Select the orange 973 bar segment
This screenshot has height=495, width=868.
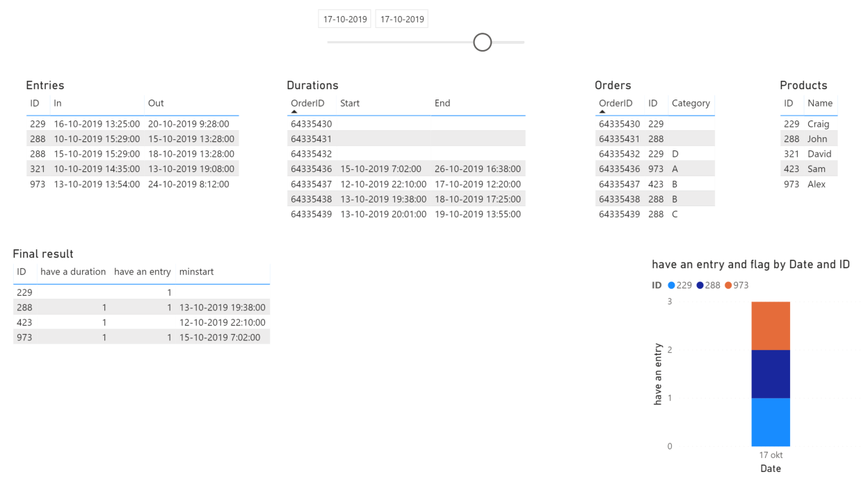[771, 325]
